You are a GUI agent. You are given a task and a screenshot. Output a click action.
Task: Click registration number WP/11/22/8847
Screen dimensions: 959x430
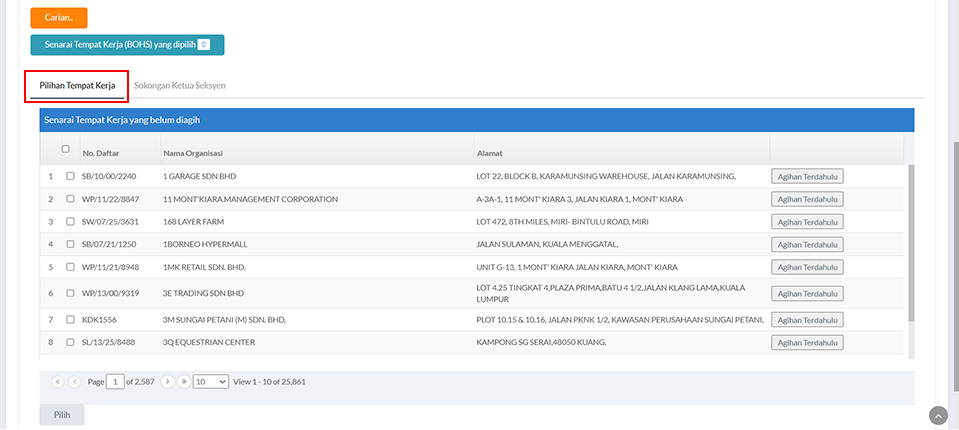(x=109, y=199)
